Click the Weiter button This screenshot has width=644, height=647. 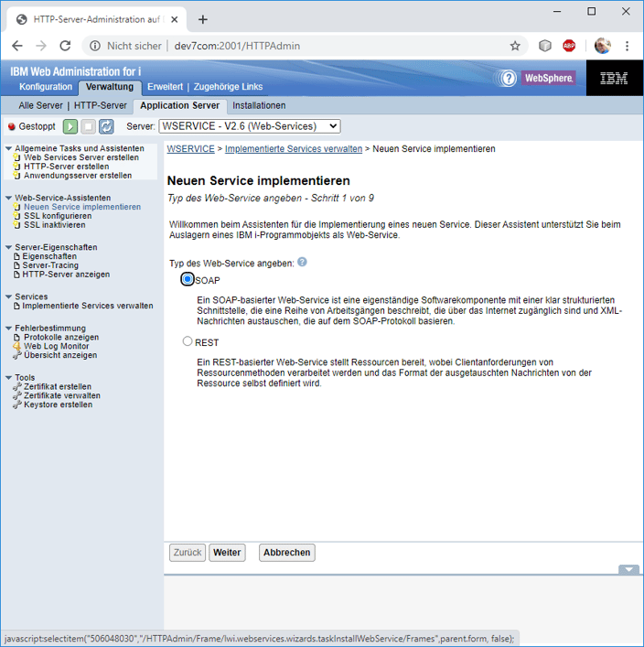tap(227, 553)
